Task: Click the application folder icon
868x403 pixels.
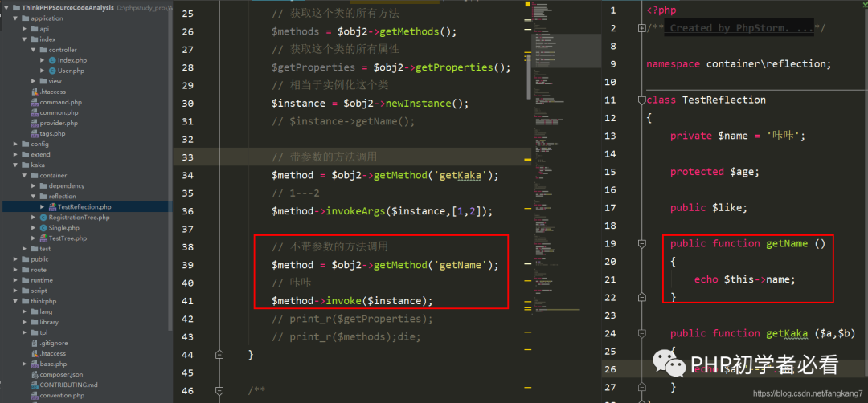Action: pyautogui.click(x=26, y=18)
